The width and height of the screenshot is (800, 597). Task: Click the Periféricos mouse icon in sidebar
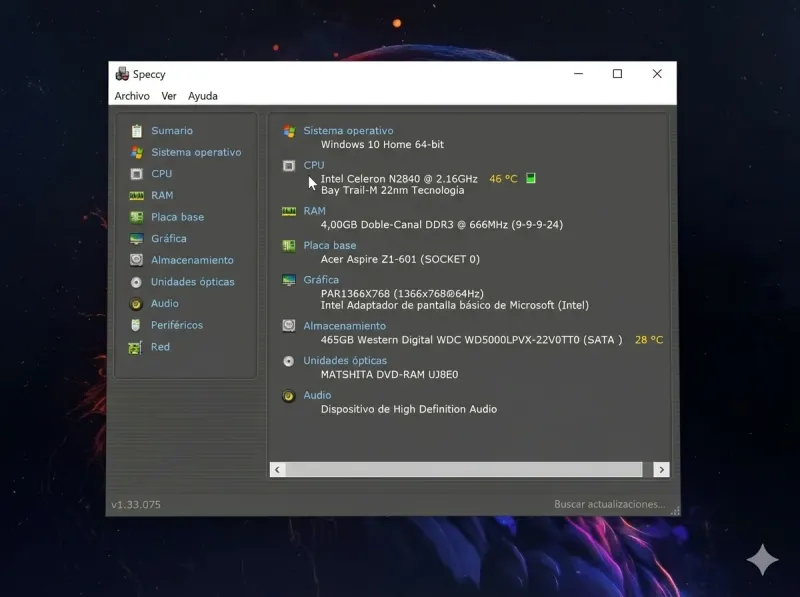[136, 325]
